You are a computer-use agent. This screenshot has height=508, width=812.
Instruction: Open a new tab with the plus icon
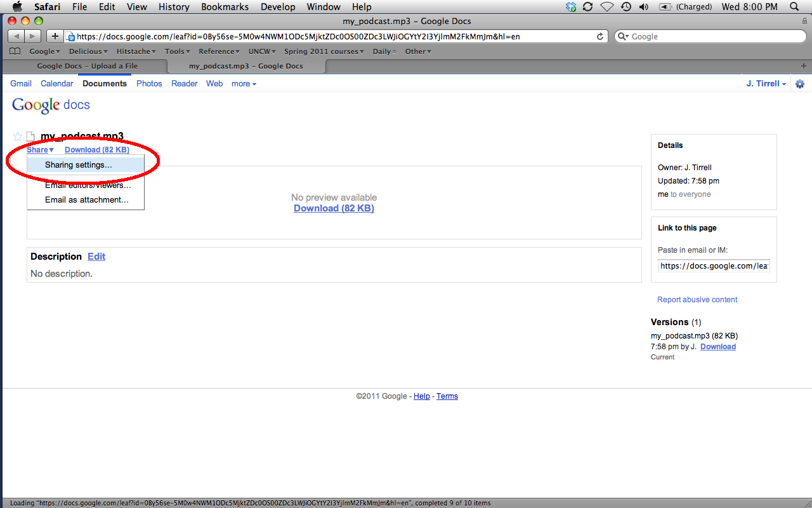click(x=804, y=66)
